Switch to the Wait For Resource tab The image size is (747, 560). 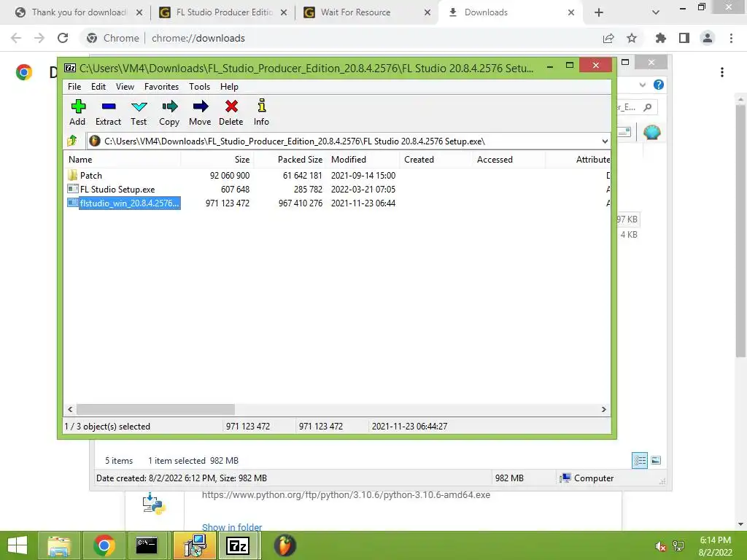click(x=367, y=12)
